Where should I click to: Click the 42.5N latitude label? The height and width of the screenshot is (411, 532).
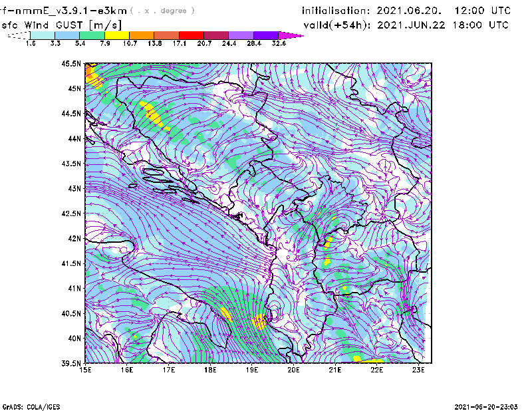coord(71,213)
